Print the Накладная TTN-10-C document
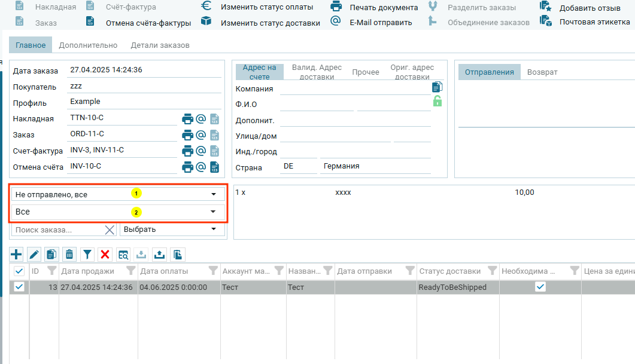Screen dimensions: 635x364 (x=187, y=118)
